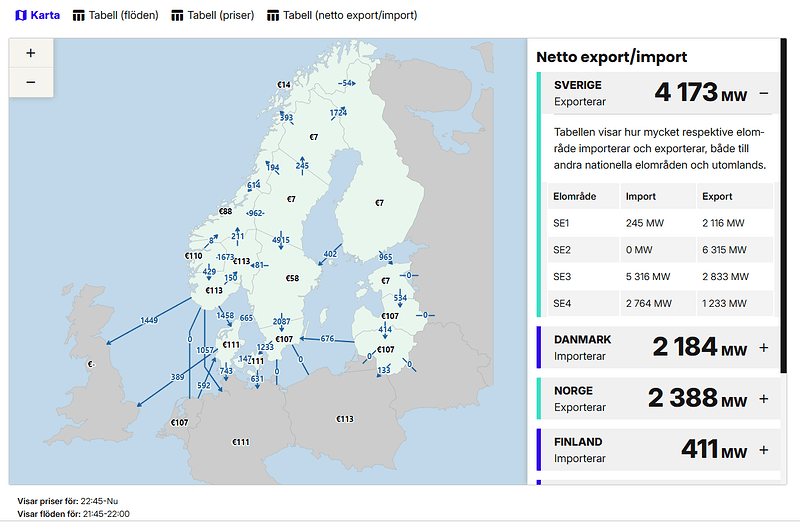Click the €113 price label in Poland
Viewport: 800px width, 522px height.
[345, 419]
